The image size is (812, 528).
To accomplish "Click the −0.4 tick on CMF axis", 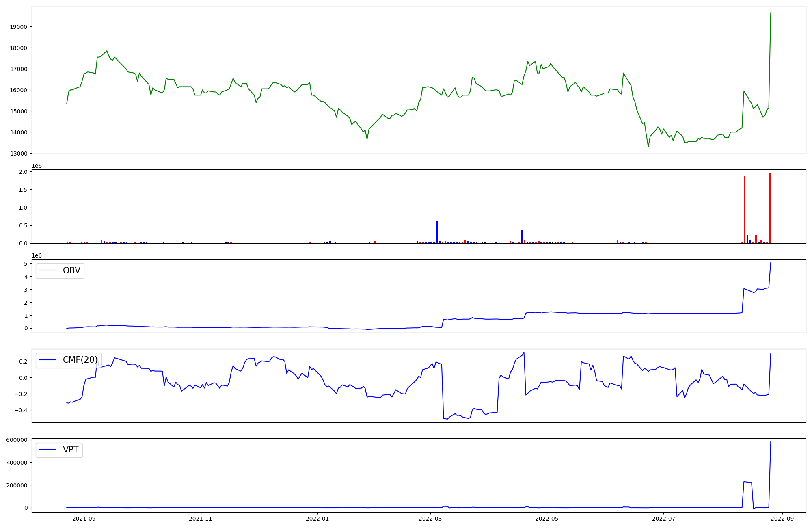I will point(21,410).
